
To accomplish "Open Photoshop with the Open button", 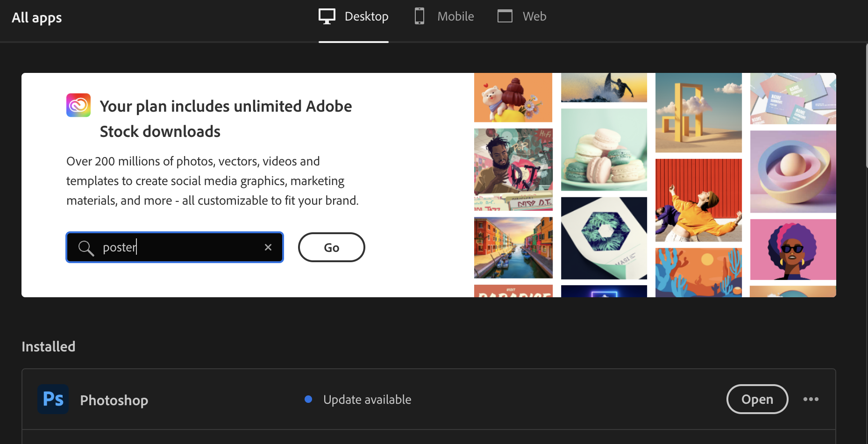I will [757, 399].
